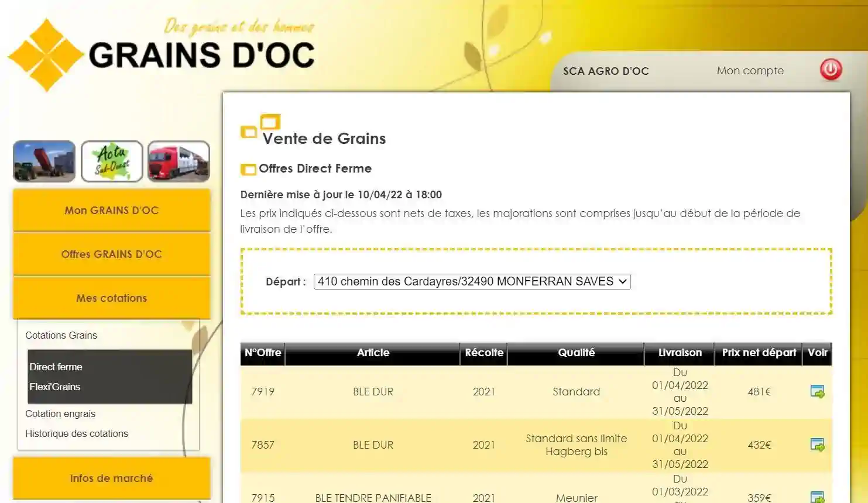The height and width of the screenshot is (503, 868).
Task: Click offer number 7919 cell
Action: point(263,392)
